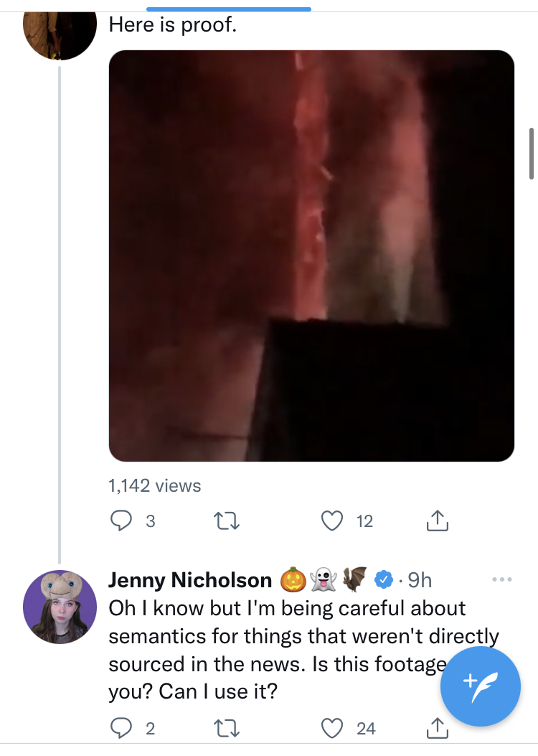Share Jenny Nicholson's tweet
The height and width of the screenshot is (756, 538).
[x=438, y=728]
